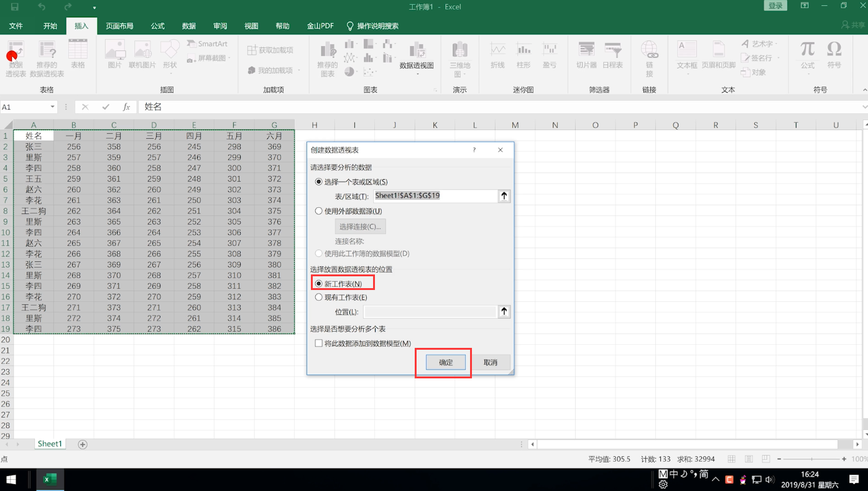The image size is (868, 491).
Task: Click the SmartArt button
Action: (x=208, y=44)
